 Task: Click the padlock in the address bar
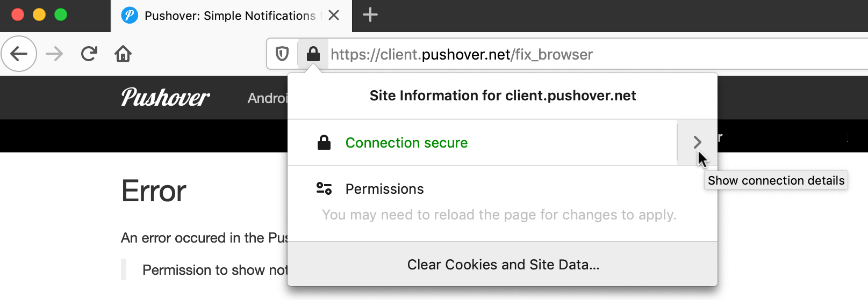click(x=313, y=54)
